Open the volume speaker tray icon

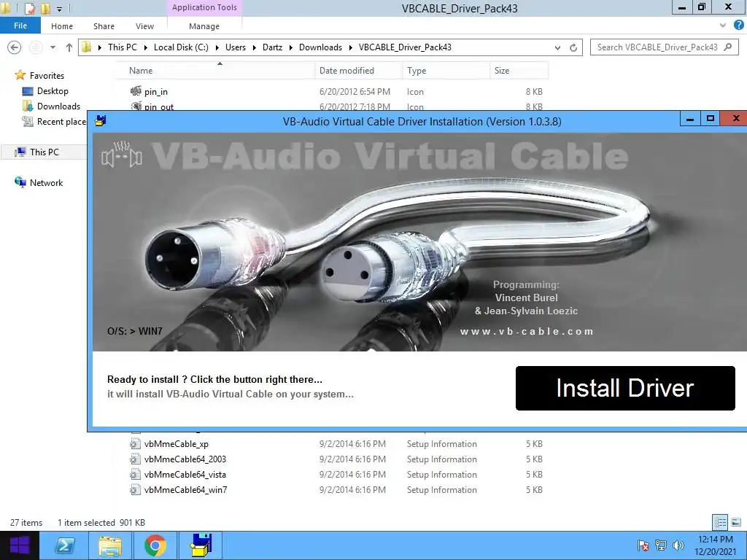click(x=678, y=545)
